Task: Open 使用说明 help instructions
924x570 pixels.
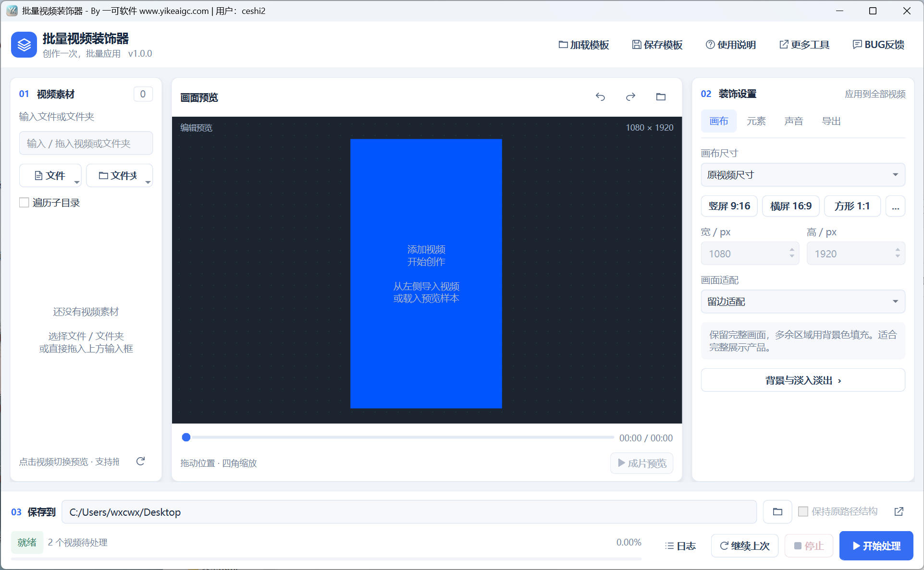Action: pos(730,45)
